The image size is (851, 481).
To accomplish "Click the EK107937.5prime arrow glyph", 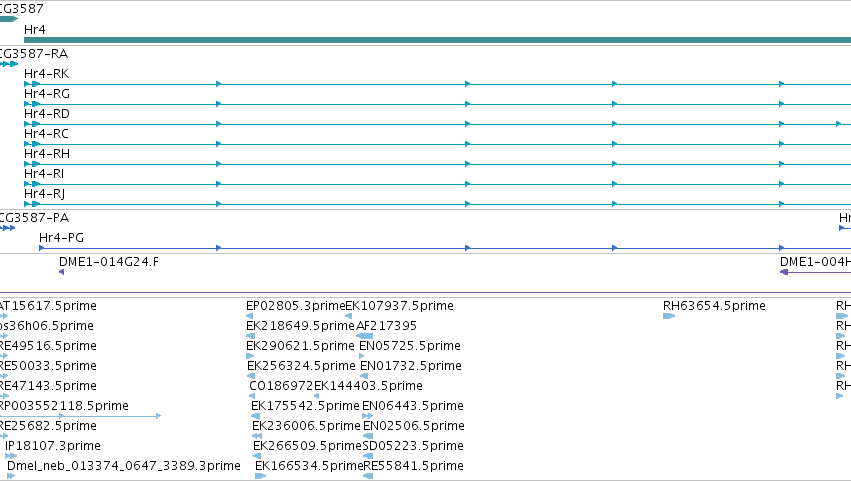I will click(348, 316).
